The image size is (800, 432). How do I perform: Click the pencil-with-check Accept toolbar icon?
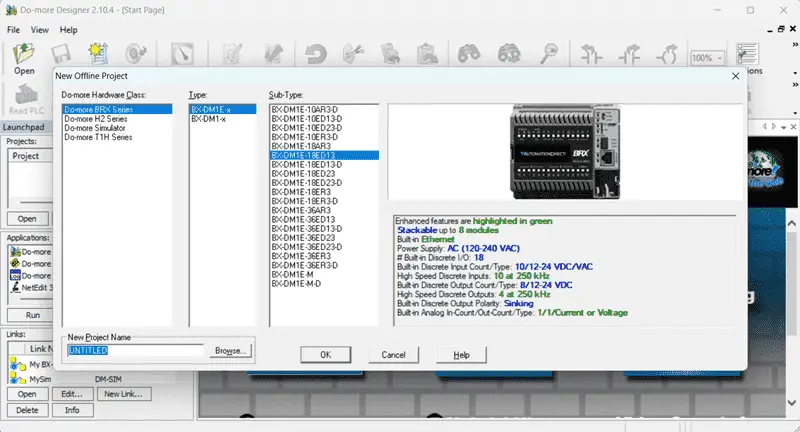pyautogui.click(x=274, y=54)
